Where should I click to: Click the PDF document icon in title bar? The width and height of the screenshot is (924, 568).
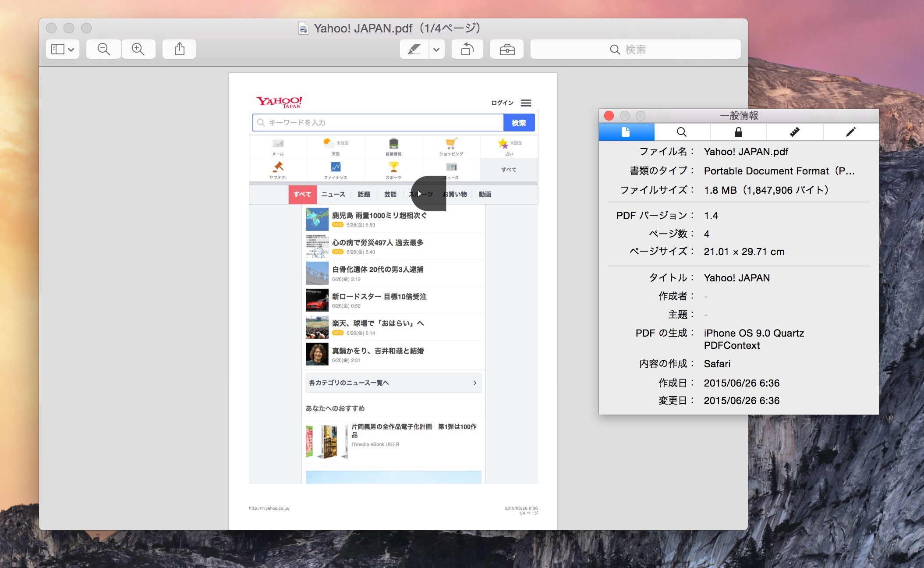(303, 28)
